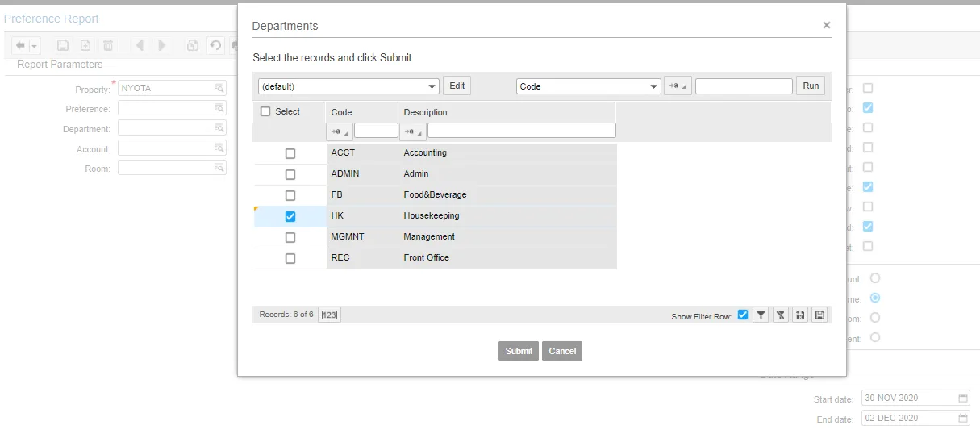Click the MGMNT code cell
This screenshot has width=980, height=434.
coord(363,236)
